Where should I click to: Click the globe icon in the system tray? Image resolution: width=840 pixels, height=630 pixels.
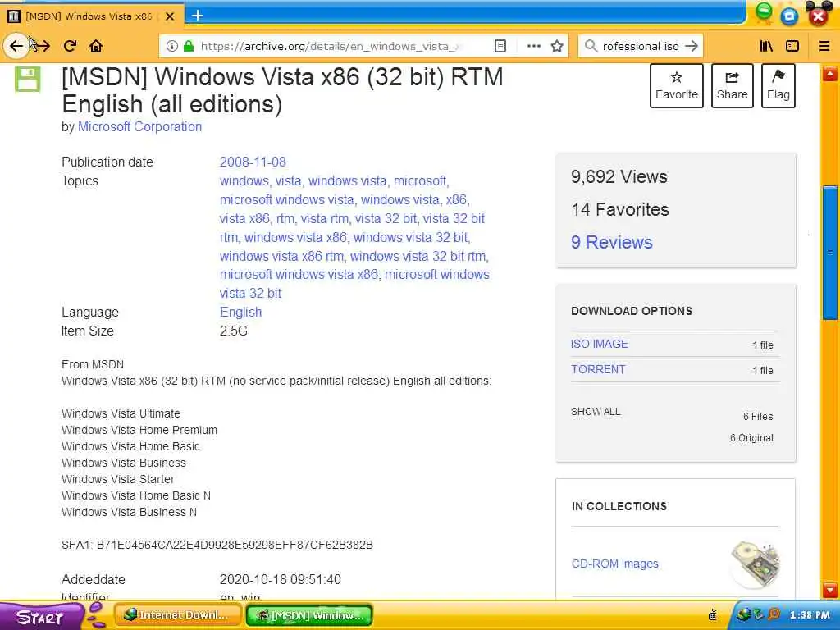point(744,614)
